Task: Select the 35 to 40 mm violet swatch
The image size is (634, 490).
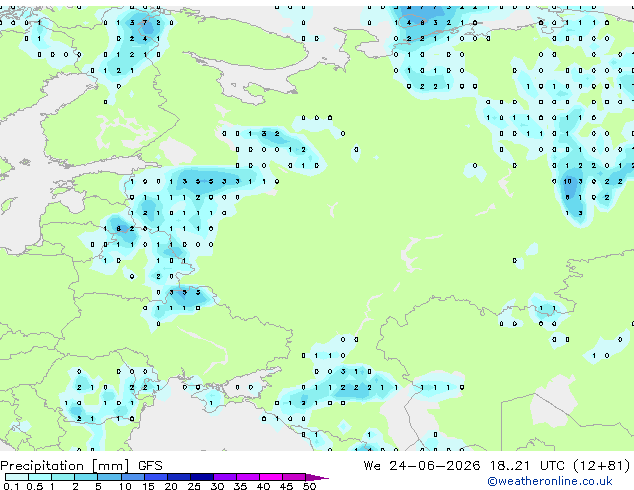Action: click(x=248, y=477)
